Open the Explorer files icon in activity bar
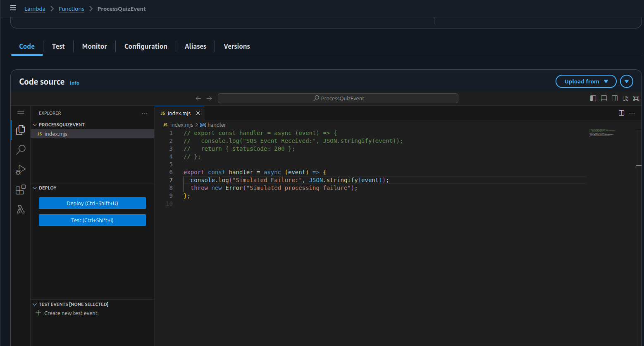Image resolution: width=644 pixels, height=346 pixels. (20, 130)
